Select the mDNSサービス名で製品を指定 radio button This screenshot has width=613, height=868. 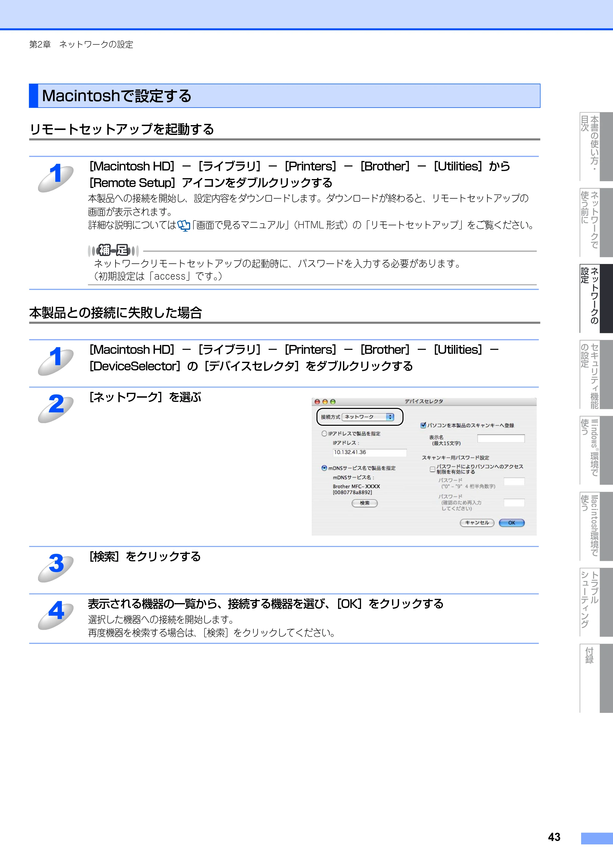coord(324,468)
